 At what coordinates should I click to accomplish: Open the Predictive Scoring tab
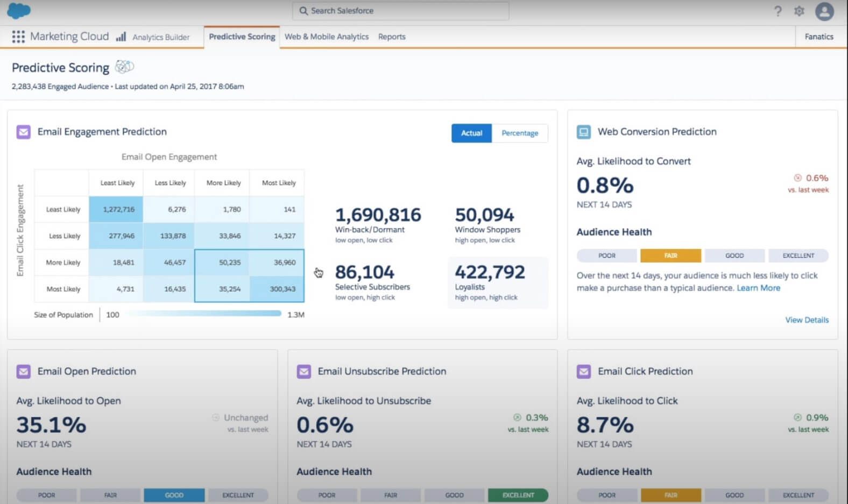[242, 37]
